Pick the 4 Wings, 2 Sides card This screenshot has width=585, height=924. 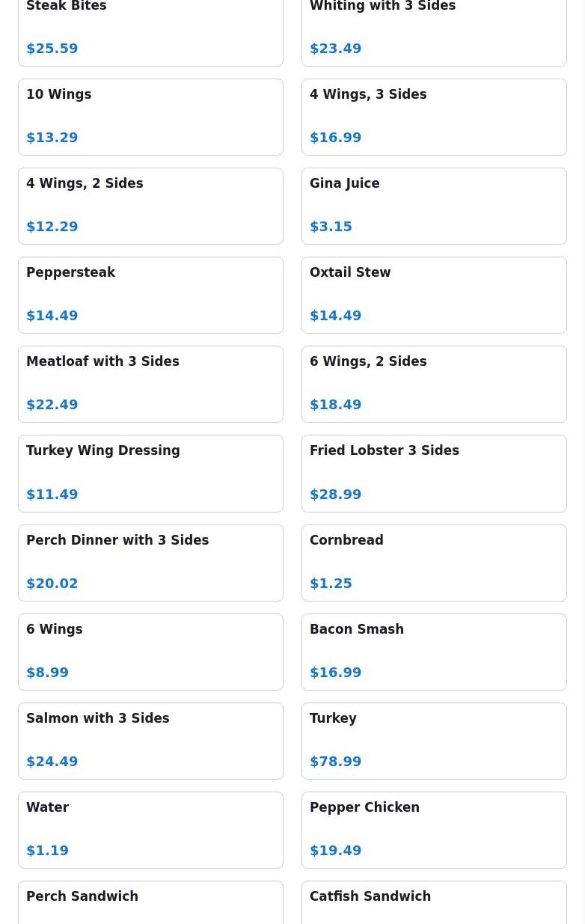(x=150, y=206)
